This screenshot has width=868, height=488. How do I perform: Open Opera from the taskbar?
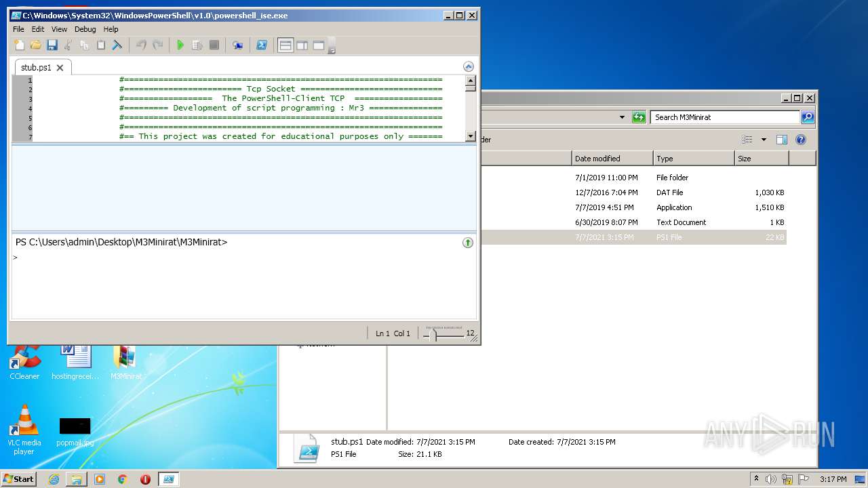click(145, 479)
